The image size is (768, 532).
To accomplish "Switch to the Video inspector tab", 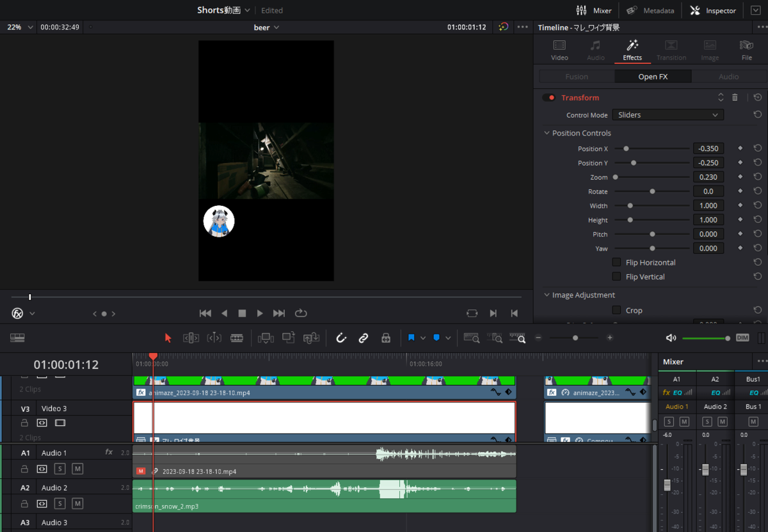I will (559, 51).
